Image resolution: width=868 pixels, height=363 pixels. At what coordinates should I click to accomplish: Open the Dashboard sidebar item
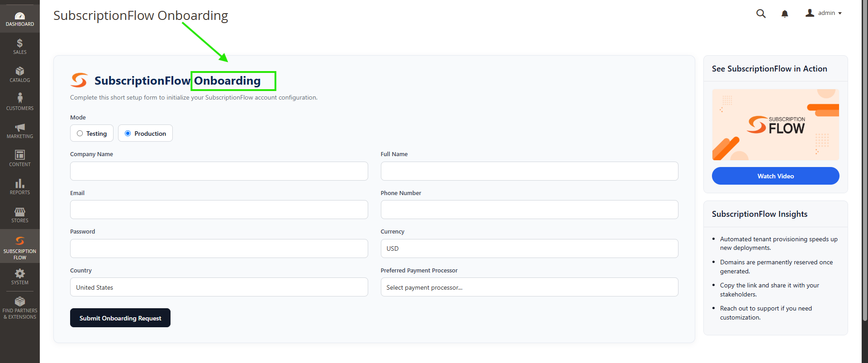(x=20, y=19)
